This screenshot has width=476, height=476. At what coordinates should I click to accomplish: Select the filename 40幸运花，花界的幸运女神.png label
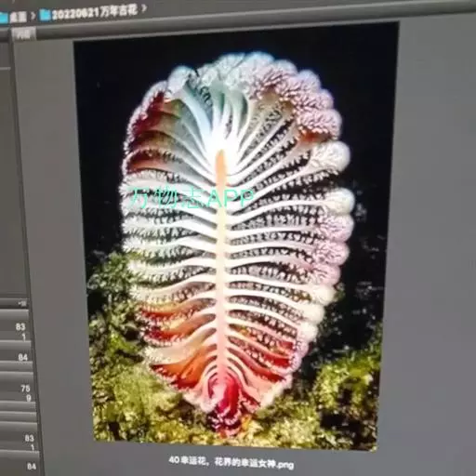pyautogui.click(x=231, y=462)
